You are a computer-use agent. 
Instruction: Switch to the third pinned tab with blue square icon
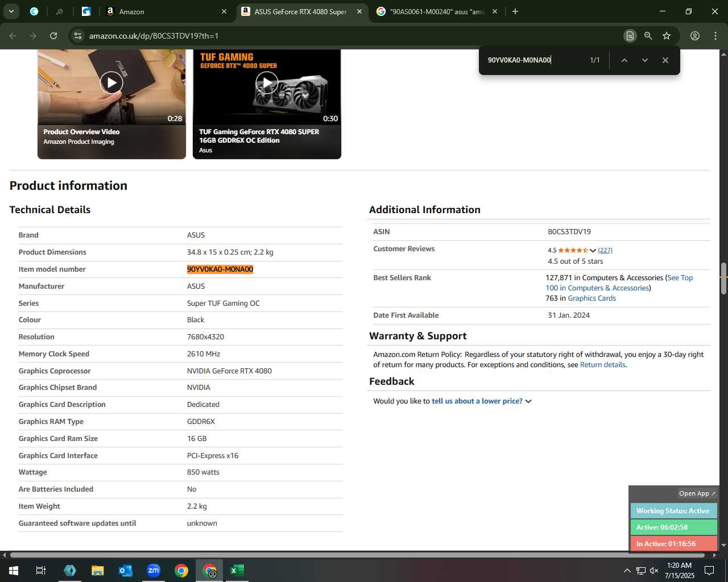[x=86, y=11]
